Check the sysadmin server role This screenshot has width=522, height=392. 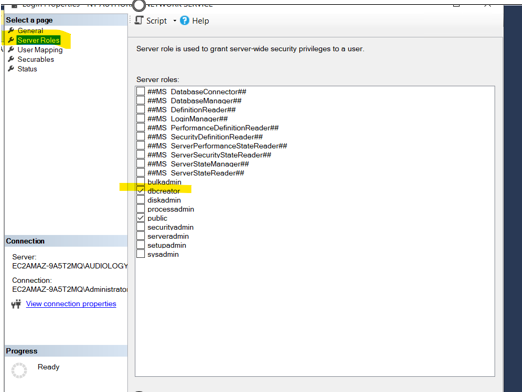141,254
